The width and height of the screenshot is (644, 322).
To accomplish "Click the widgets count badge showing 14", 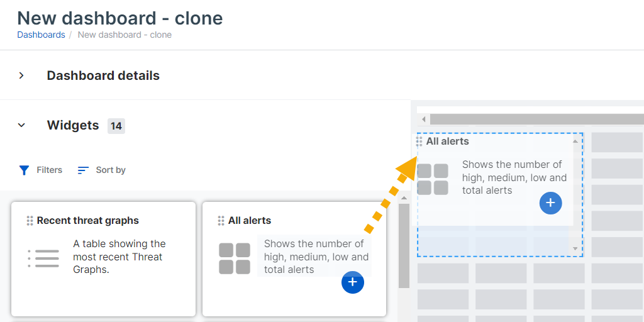I will click(116, 126).
